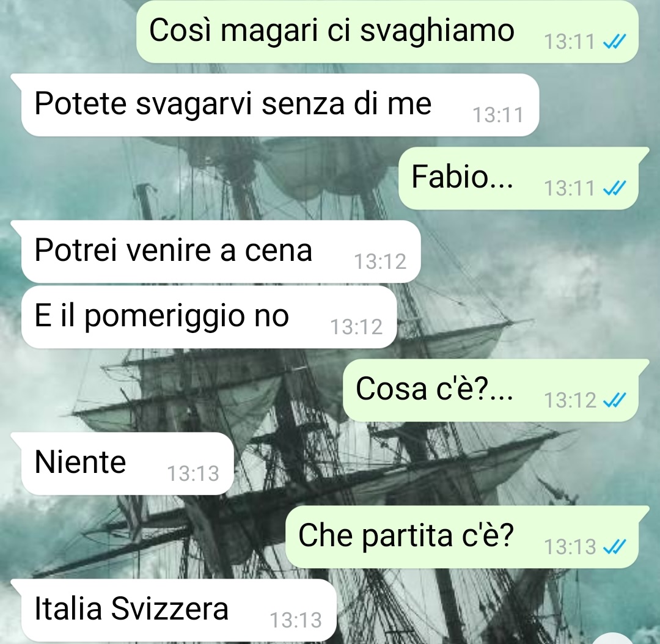Tap the 13:12 timestamp on 'E il pomeriggio no'
The height and width of the screenshot is (644, 660).
[x=356, y=327]
